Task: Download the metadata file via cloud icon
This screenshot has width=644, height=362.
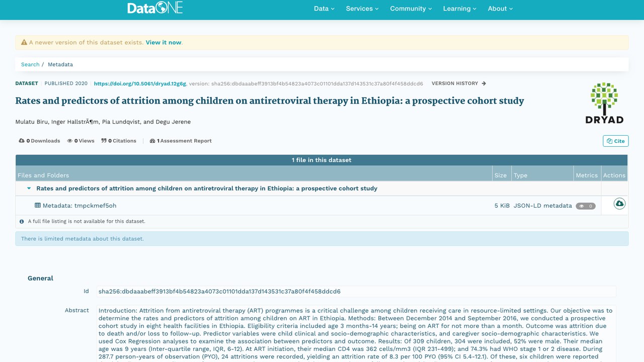Action: (x=619, y=204)
